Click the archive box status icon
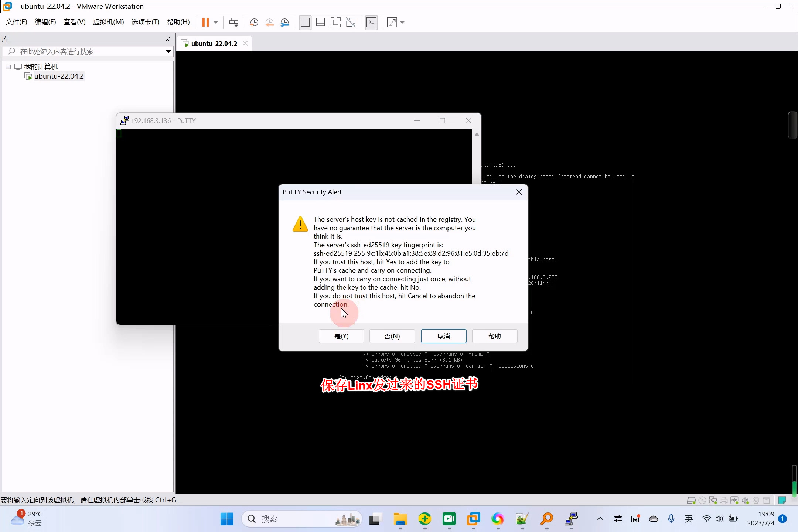 (767, 501)
